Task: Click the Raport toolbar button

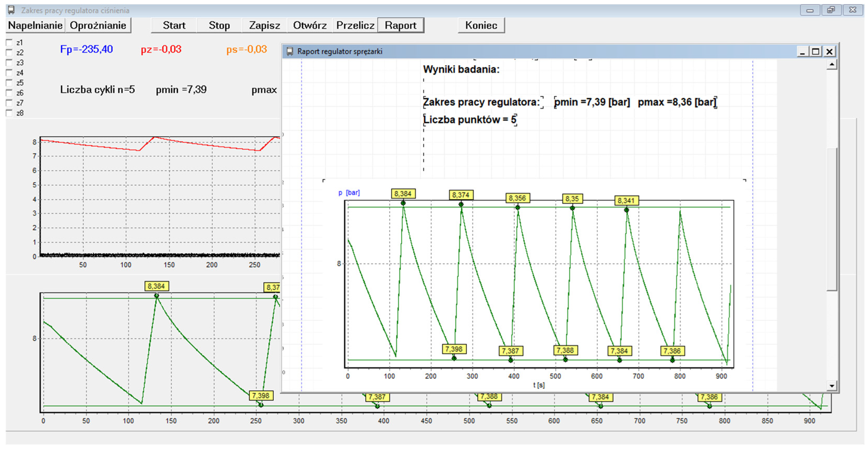Action: pos(400,25)
